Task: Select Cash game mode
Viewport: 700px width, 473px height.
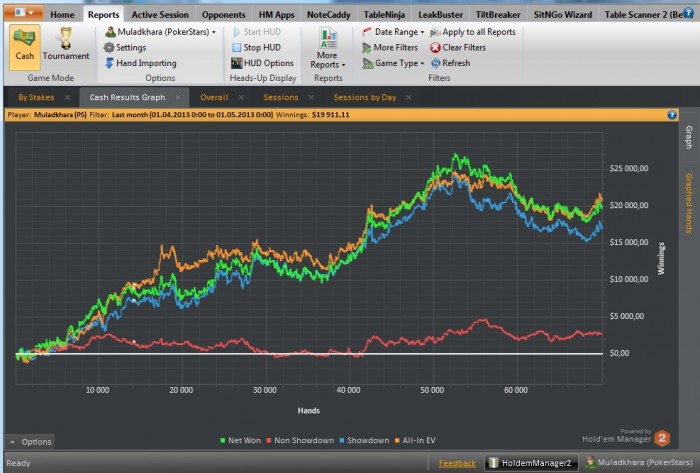Action: 25,47
